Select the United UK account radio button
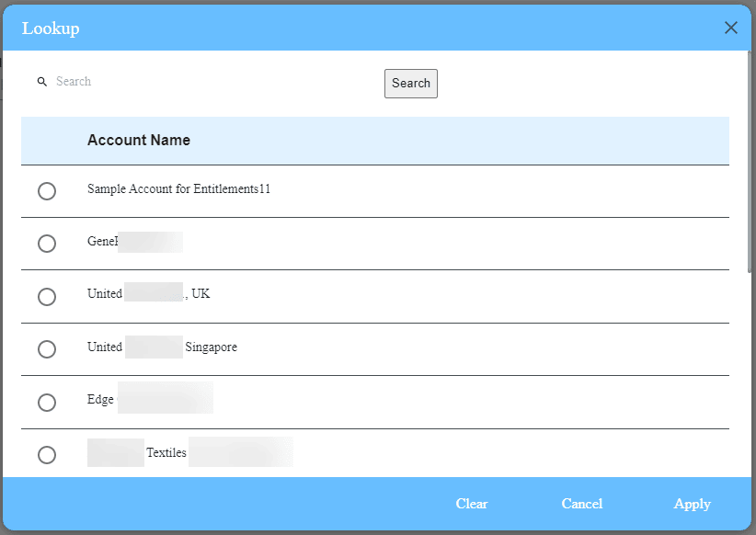Image resolution: width=756 pixels, height=535 pixels. (47, 296)
